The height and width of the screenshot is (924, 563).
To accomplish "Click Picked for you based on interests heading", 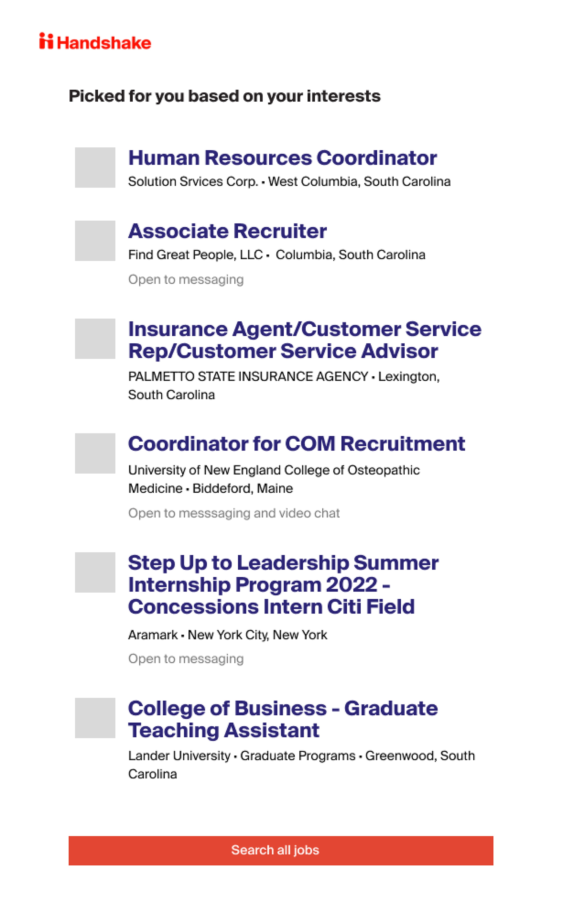I will point(225,96).
